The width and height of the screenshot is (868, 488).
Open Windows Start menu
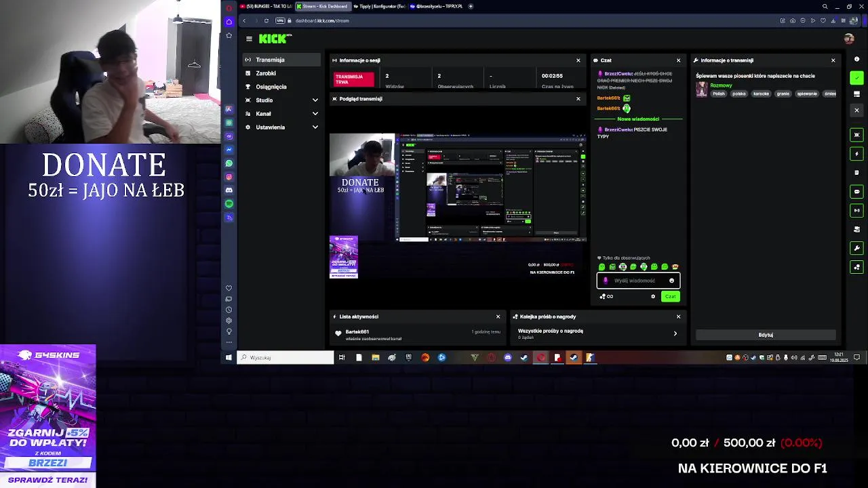click(229, 357)
